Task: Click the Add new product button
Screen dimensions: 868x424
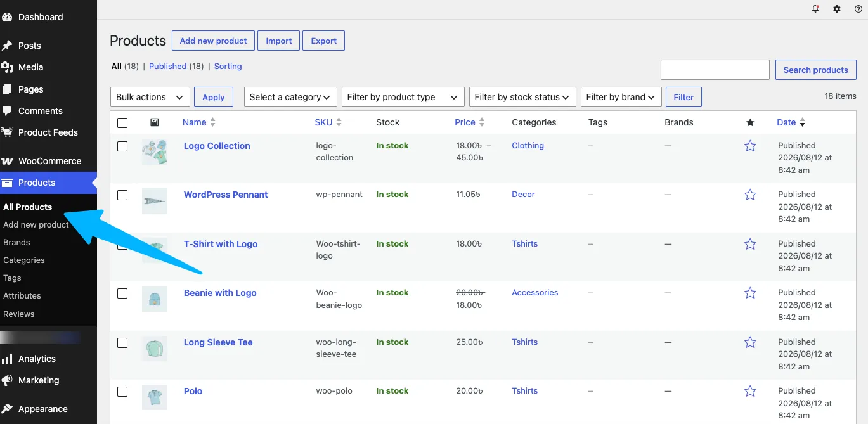Action: pos(213,41)
